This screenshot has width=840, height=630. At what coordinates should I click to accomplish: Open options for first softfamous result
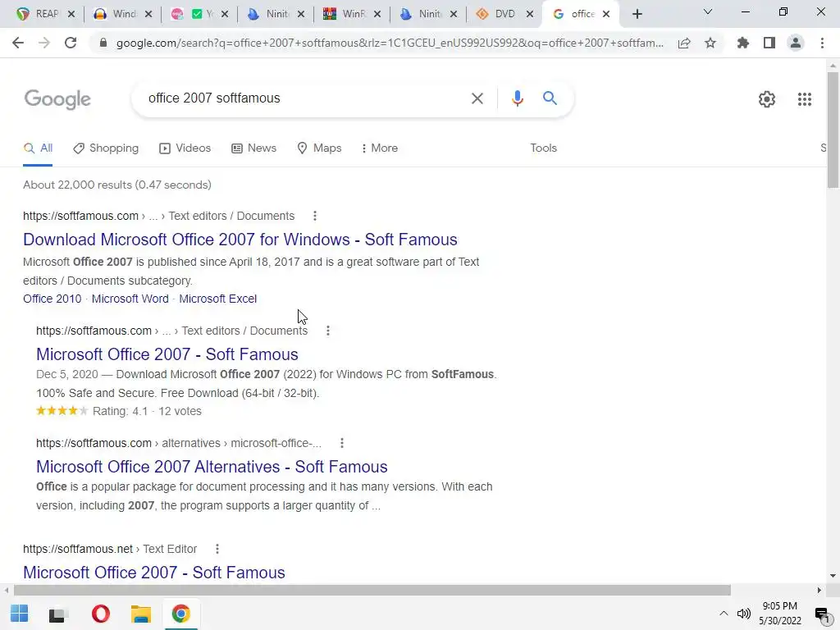point(314,216)
